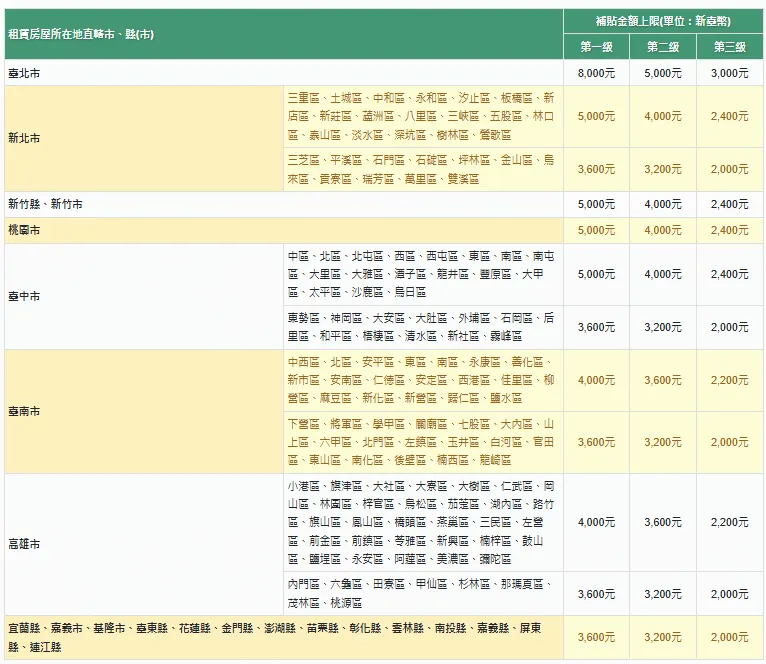Select the 臺南市 city cell
The image size is (766, 664).
coord(25,411)
